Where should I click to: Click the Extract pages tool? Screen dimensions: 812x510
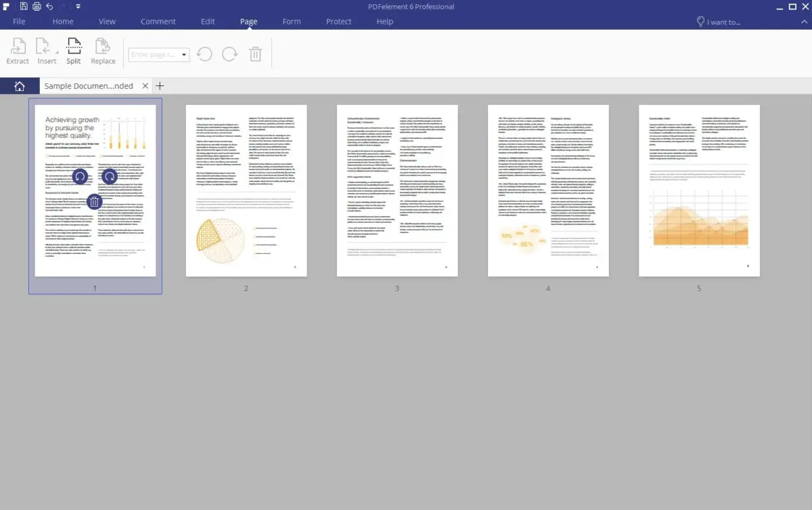pos(18,52)
